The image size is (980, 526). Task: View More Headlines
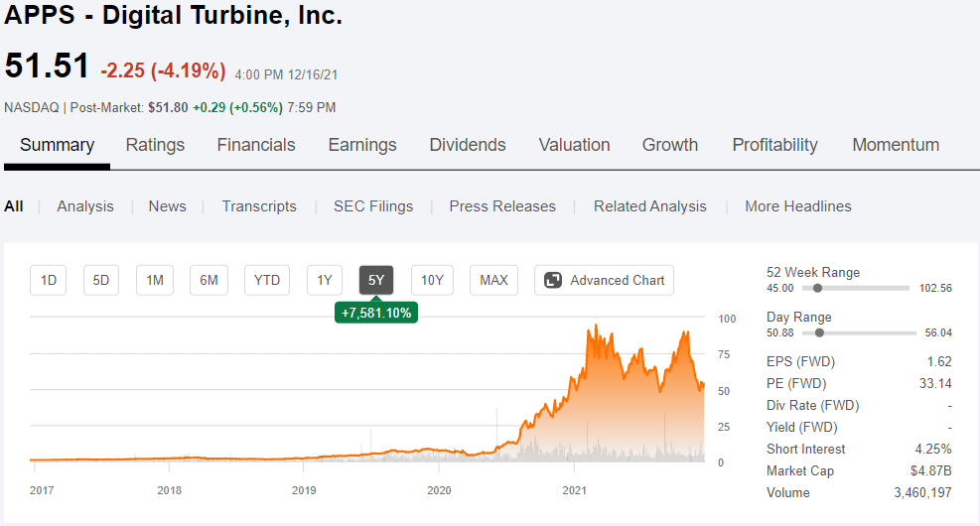(798, 206)
